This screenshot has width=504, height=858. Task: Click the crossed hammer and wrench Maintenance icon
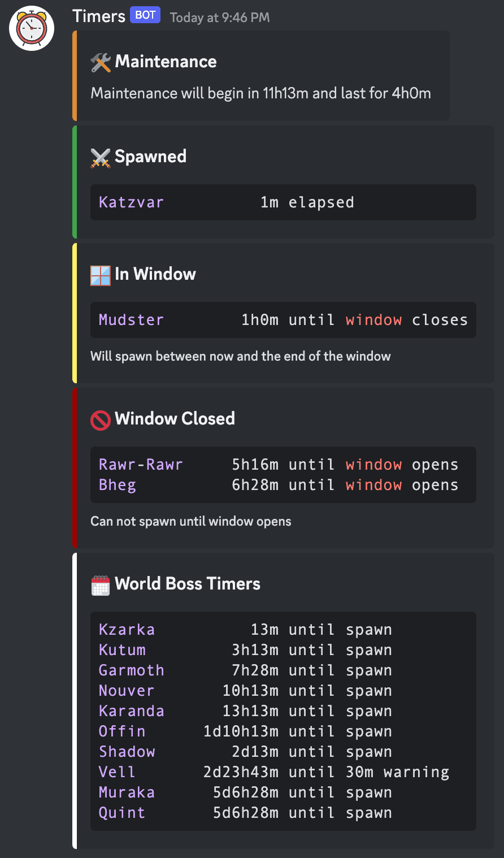[100, 61]
